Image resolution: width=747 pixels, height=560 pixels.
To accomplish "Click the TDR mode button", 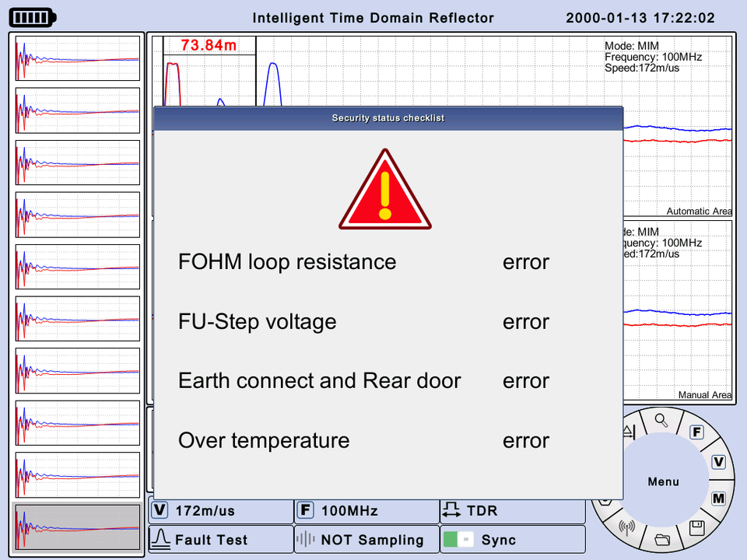I will (x=513, y=510).
